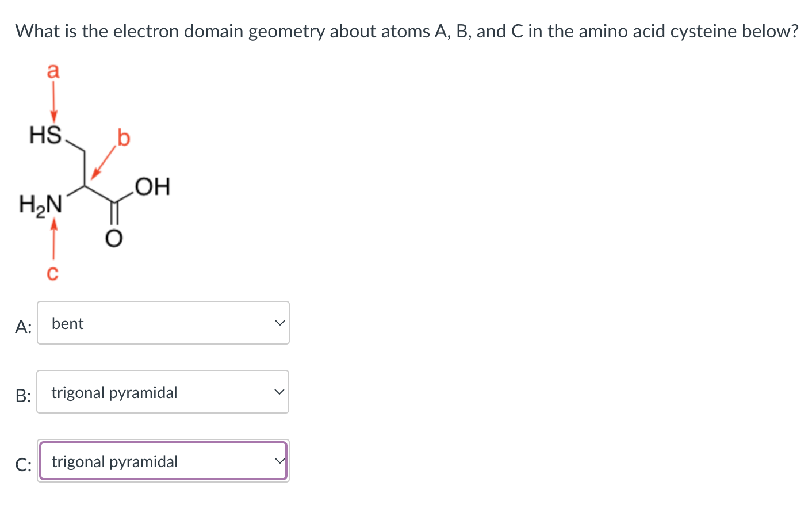Click the chevron arrow on dropdown B
This screenshot has width=812, height=520.
tap(279, 392)
